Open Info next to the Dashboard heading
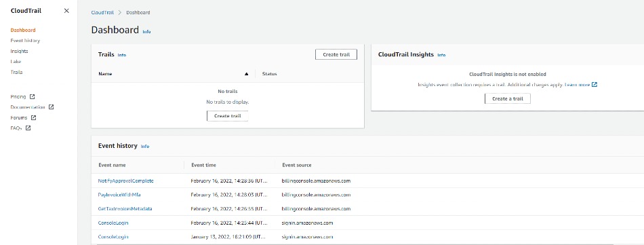The width and height of the screenshot is (644, 245). click(146, 32)
